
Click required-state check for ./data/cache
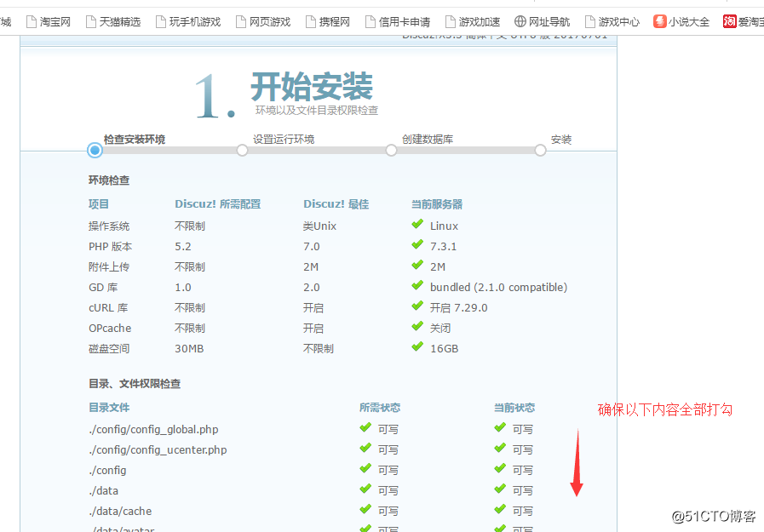365,509
